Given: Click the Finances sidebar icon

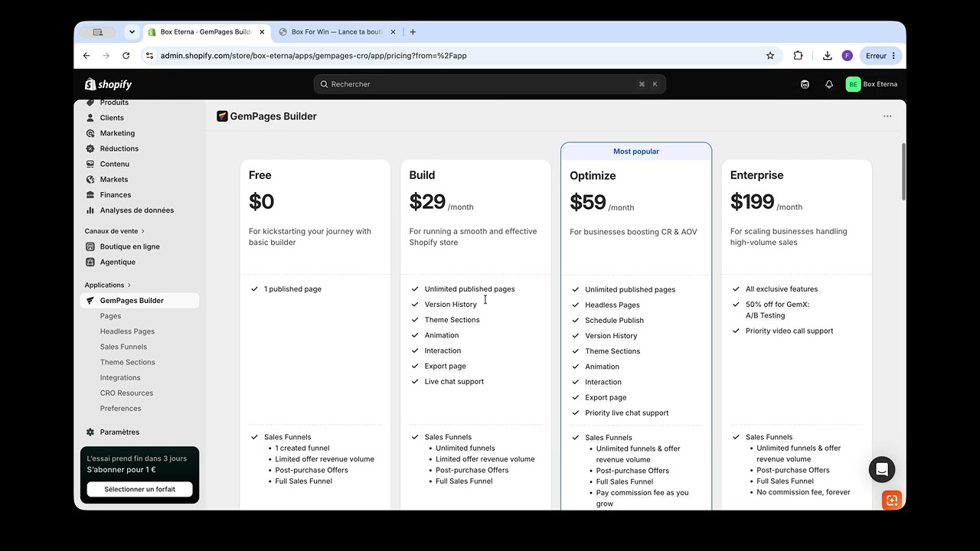Looking at the screenshot, I should (x=90, y=194).
